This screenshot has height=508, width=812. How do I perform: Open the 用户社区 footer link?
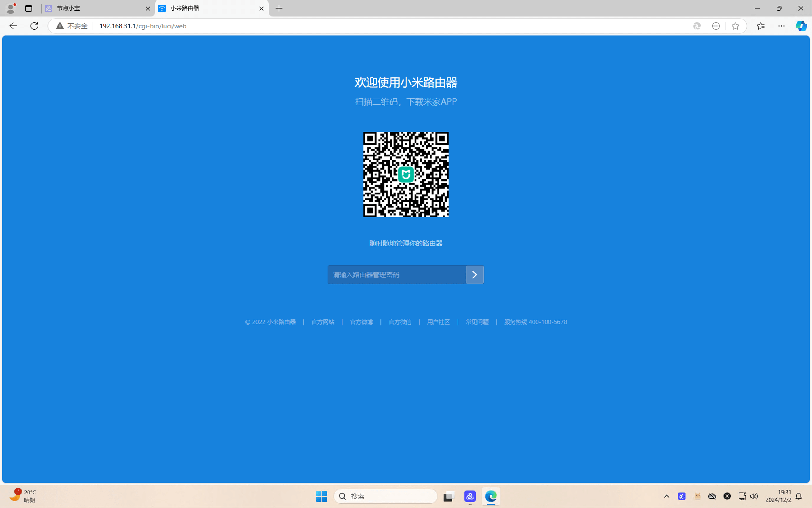(438, 321)
